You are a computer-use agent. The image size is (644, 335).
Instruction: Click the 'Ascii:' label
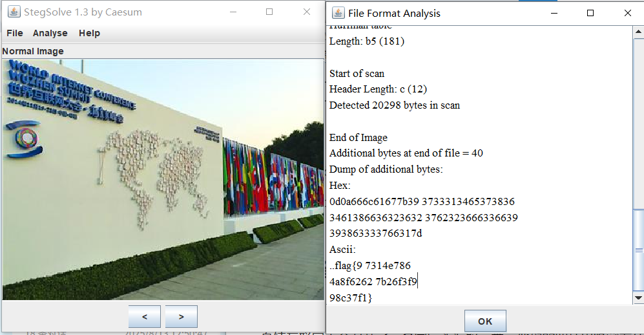342,250
